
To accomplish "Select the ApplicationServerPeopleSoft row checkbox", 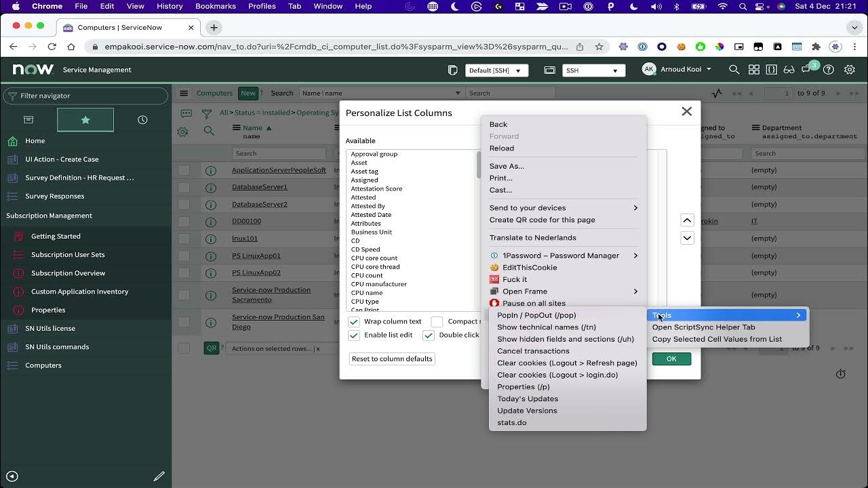I will point(184,170).
